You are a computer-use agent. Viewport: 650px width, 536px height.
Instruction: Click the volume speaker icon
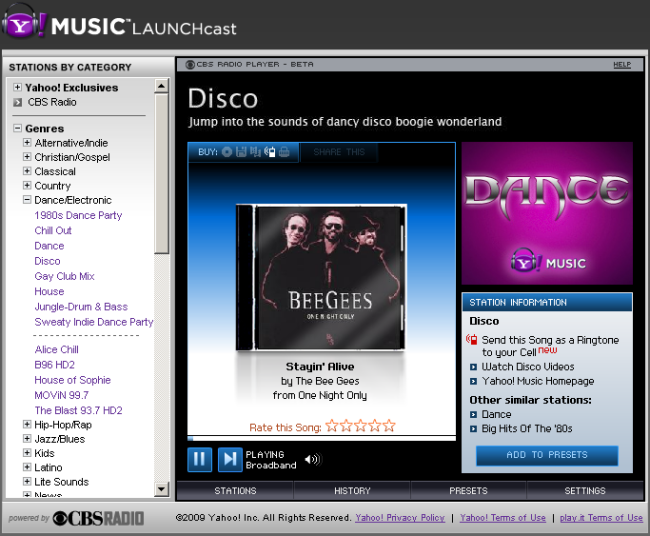313,459
